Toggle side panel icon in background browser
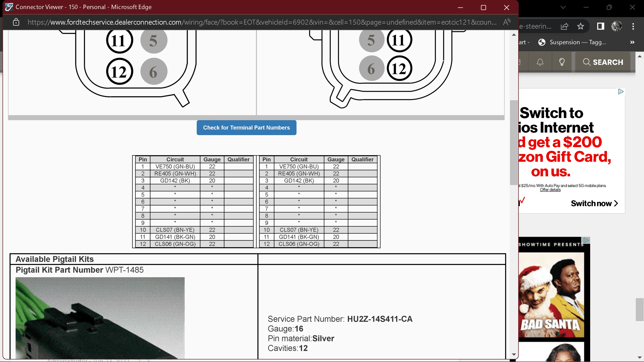 [600, 26]
